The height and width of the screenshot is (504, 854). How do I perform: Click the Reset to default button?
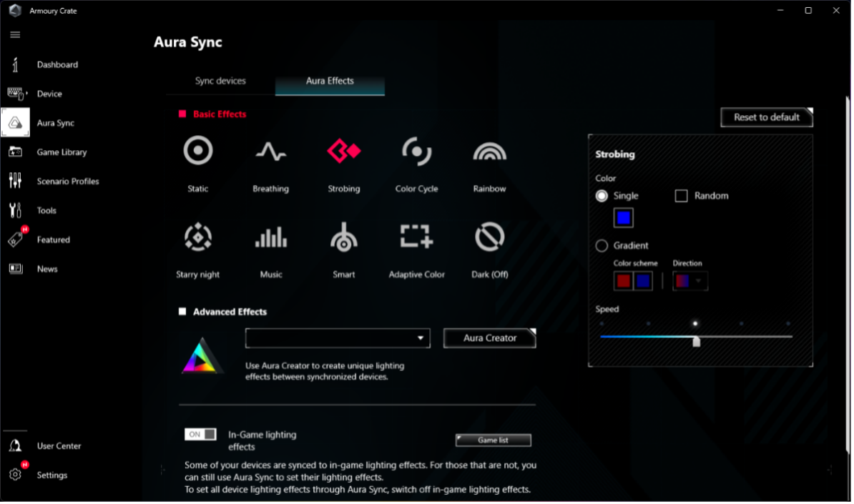(x=767, y=117)
